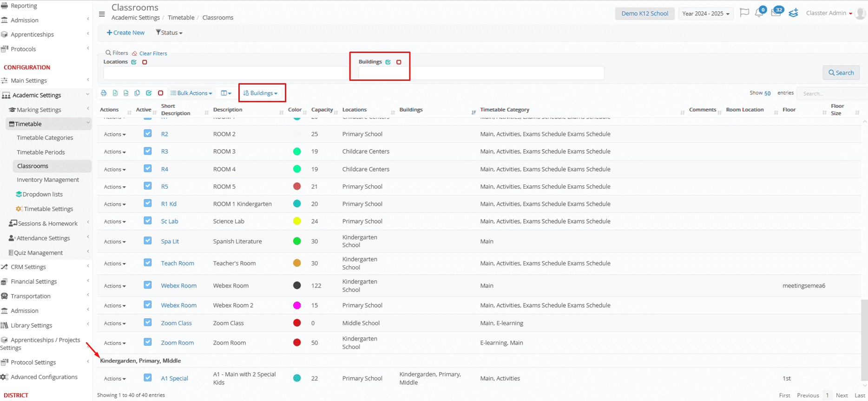Open the Actions dropdown for R4
Viewport: 868px width, 401px height.
click(x=115, y=169)
